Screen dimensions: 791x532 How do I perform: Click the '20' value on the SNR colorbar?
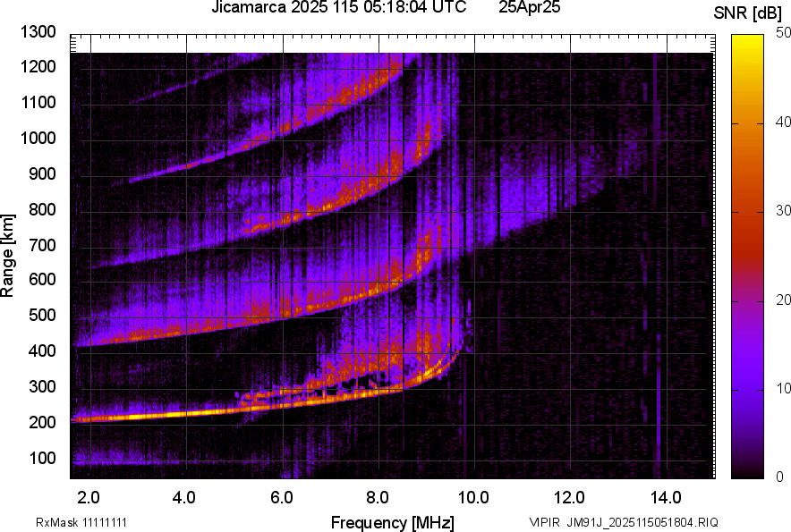pyautogui.click(x=783, y=300)
